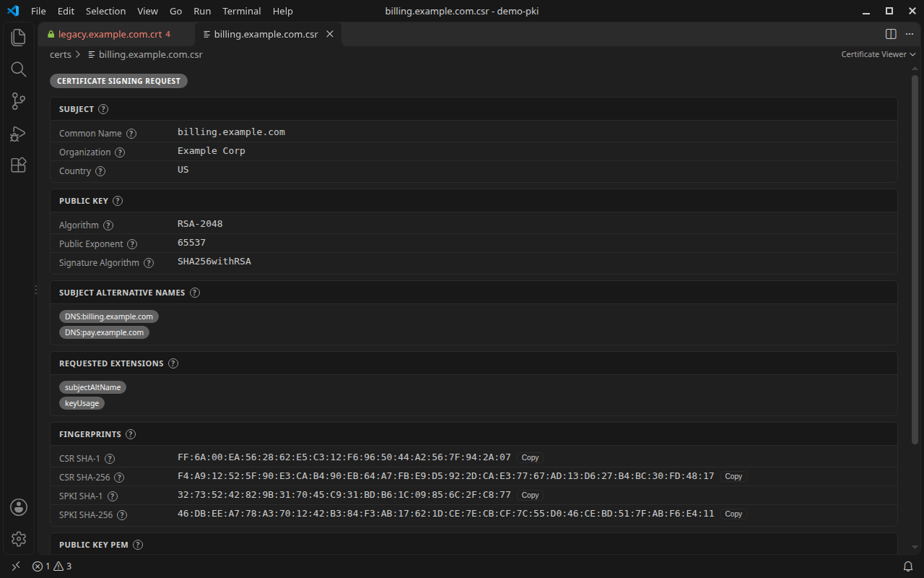Click the scrollbar up arrow
Image resolution: width=924 pixels, height=578 pixels.
point(915,69)
